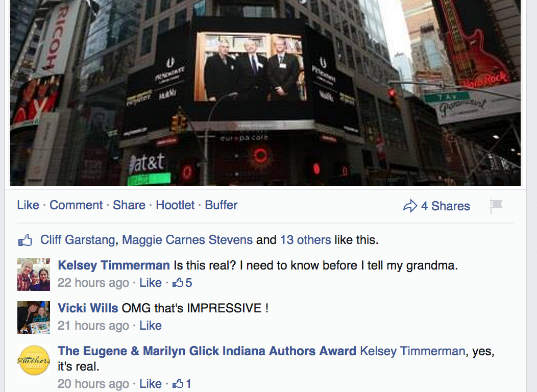This screenshot has height=392, width=537.
Task: Like the post
Action: 28,205
